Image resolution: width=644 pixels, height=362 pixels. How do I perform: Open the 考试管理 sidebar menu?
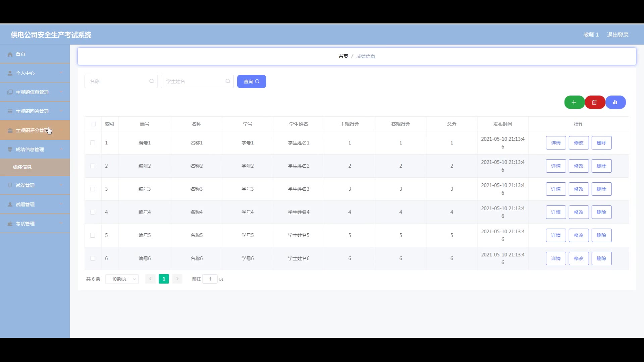(35, 224)
